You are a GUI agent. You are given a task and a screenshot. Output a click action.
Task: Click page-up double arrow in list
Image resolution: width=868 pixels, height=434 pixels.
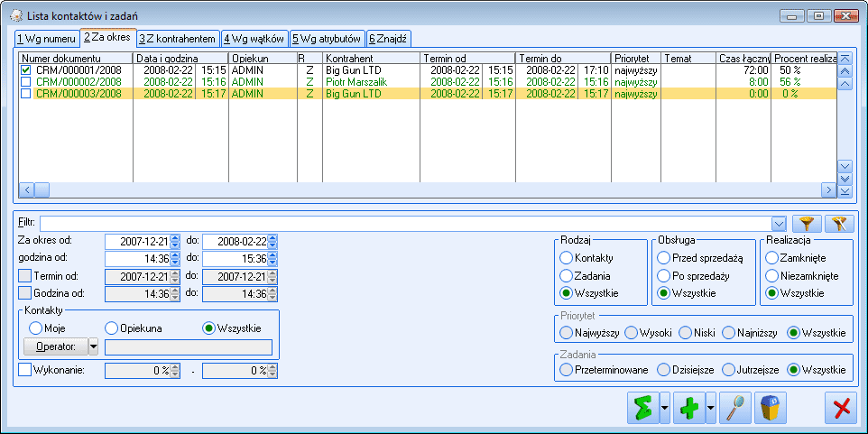tap(845, 71)
